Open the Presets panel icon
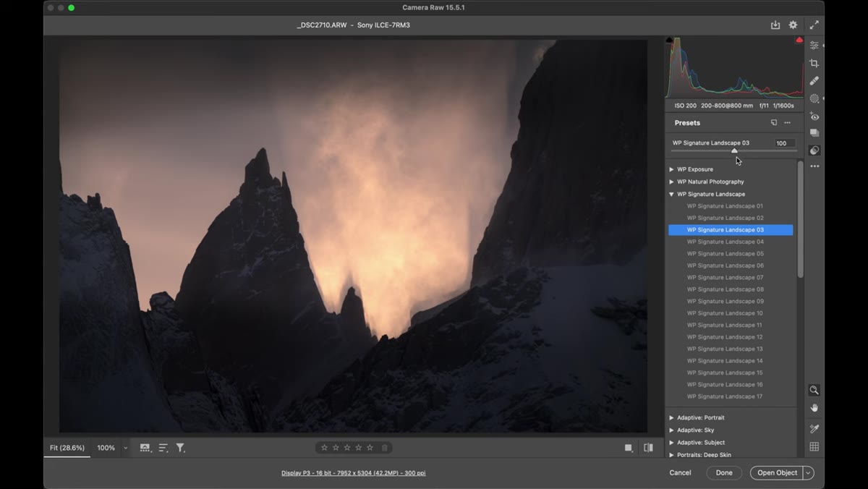Image resolution: width=868 pixels, height=489 pixels. coord(814,150)
